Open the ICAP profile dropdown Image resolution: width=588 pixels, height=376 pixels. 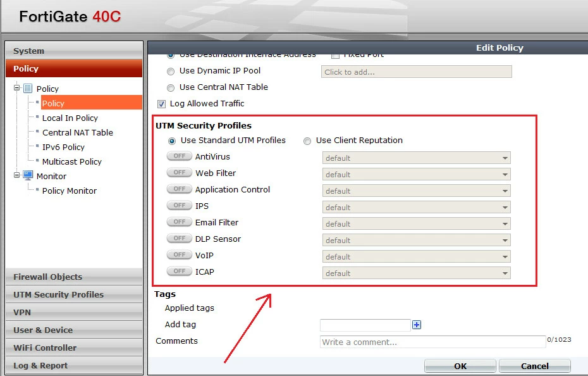416,273
